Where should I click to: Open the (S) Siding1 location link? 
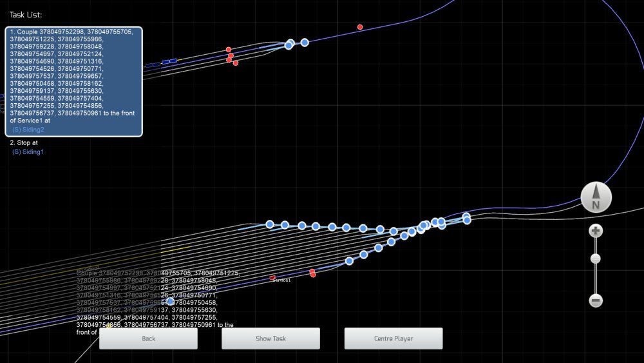[x=28, y=152]
